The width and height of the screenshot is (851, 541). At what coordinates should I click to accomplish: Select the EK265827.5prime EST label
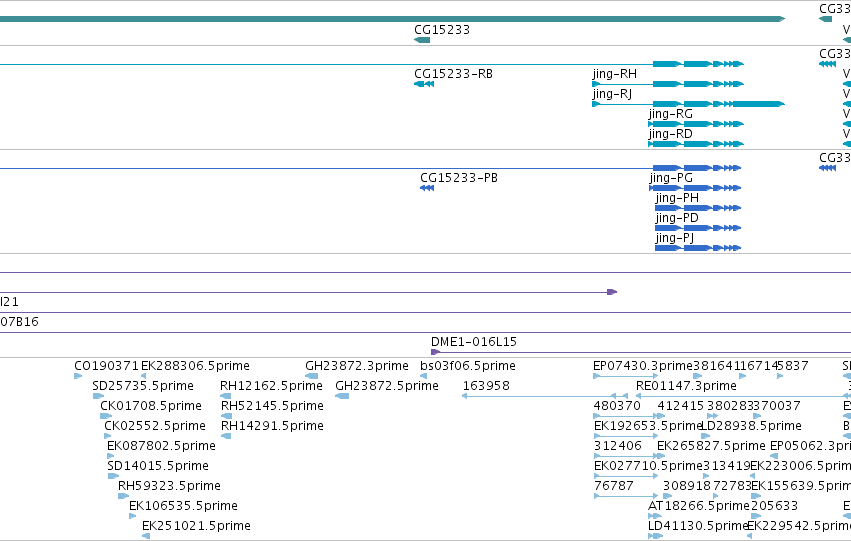(711, 446)
